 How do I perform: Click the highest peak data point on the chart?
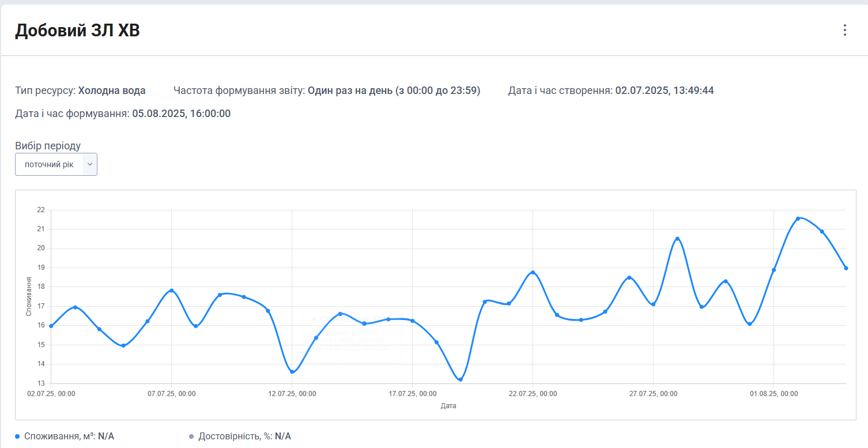point(798,219)
